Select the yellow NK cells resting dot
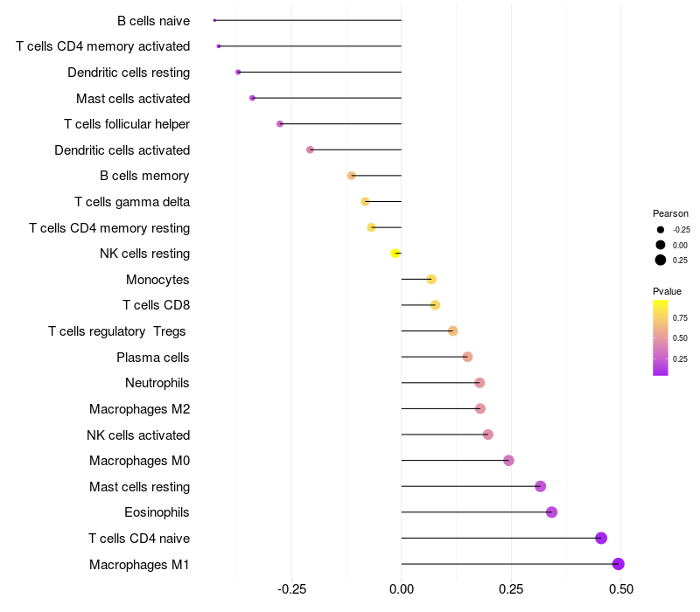This screenshot has width=700, height=612. click(395, 254)
